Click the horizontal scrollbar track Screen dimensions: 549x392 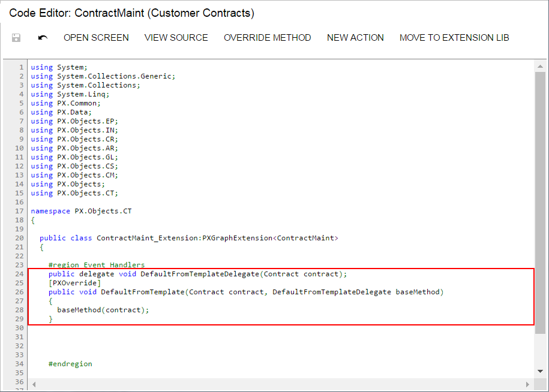click(281, 384)
